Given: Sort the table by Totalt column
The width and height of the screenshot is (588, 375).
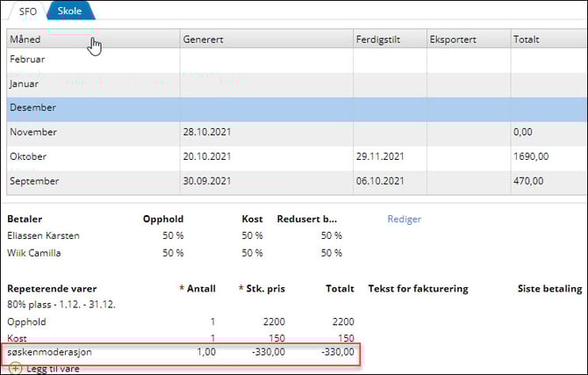Looking at the screenshot, I should (x=527, y=40).
